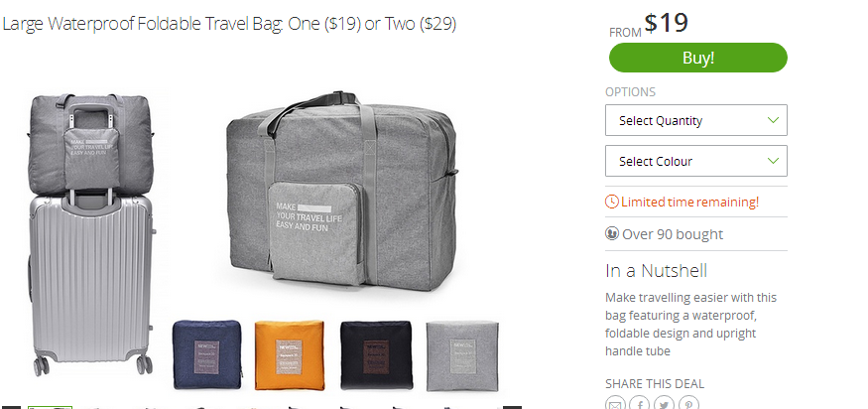Share this deal on Pinterest

[688, 403]
